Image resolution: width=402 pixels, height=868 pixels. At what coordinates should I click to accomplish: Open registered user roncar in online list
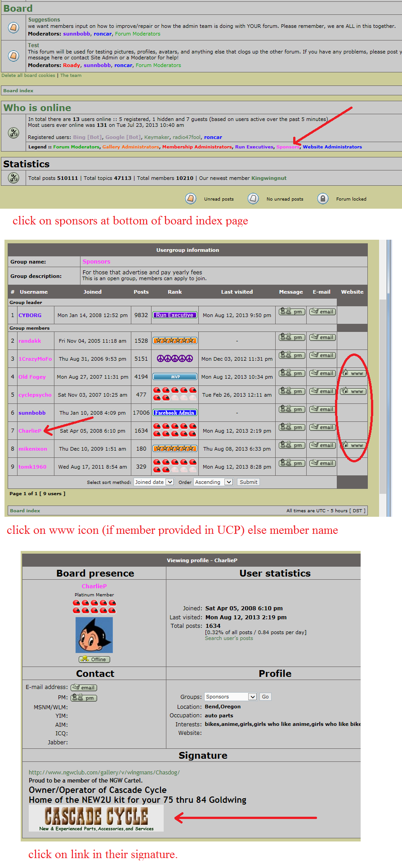point(213,138)
